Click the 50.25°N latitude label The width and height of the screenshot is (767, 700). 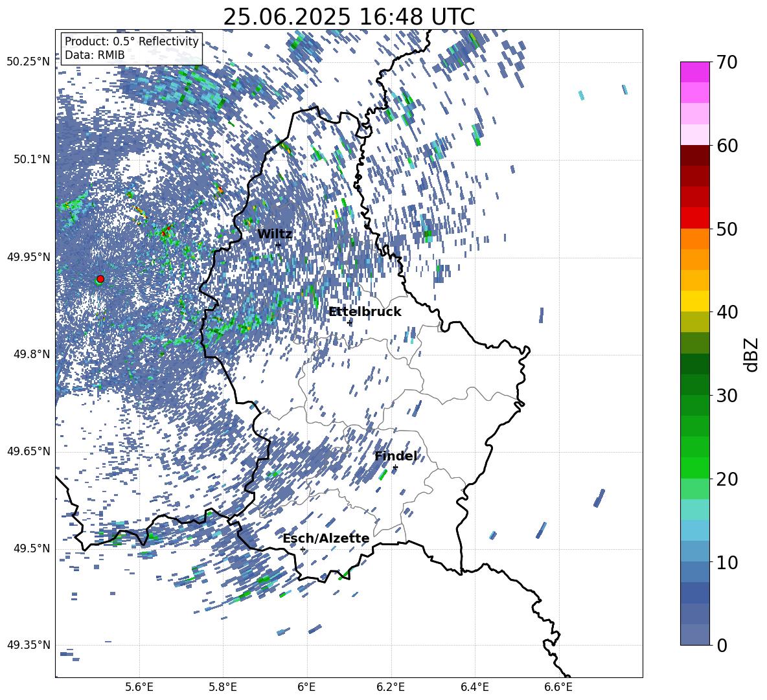tap(29, 62)
